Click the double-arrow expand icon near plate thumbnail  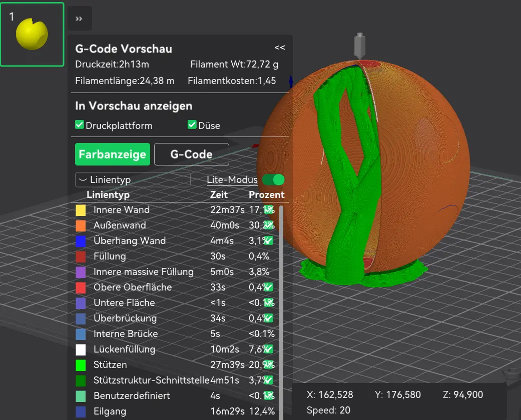(x=79, y=18)
